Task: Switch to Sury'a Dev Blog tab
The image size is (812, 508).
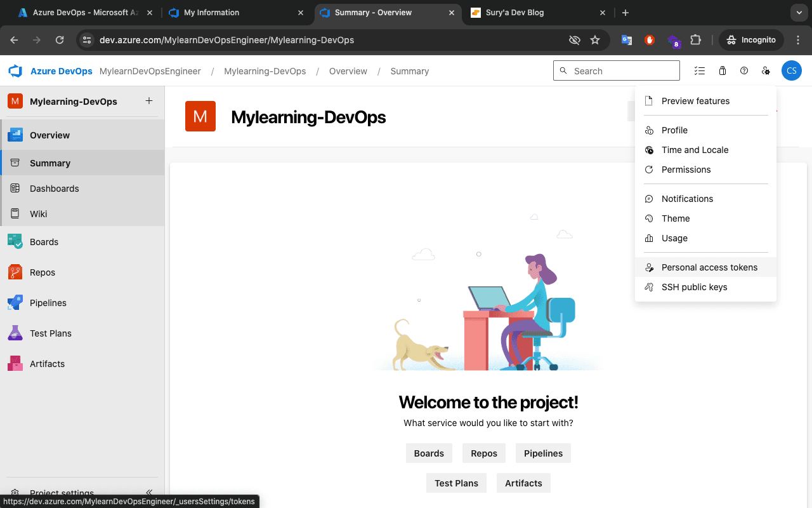Action: coord(539,13)
